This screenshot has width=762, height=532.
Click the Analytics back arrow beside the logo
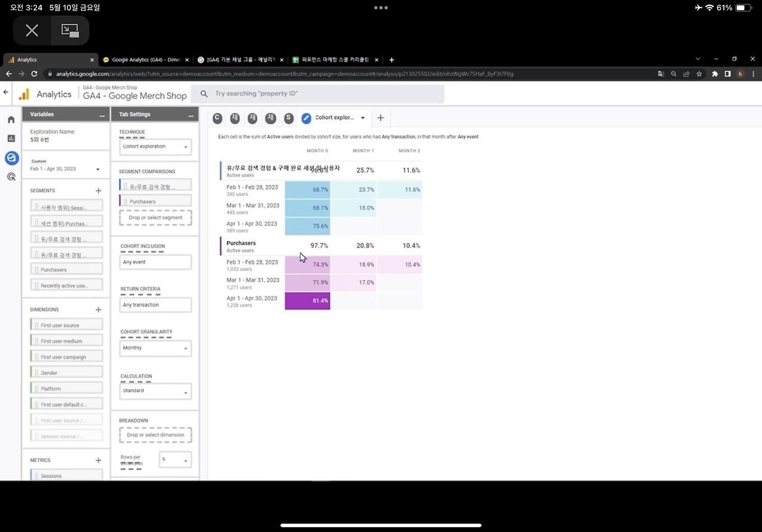[6, 92]
